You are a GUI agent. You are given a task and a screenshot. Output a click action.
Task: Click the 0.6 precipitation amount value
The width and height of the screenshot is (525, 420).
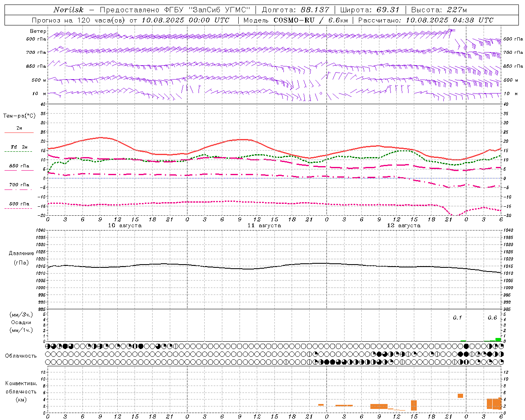(x=492, y=317)
